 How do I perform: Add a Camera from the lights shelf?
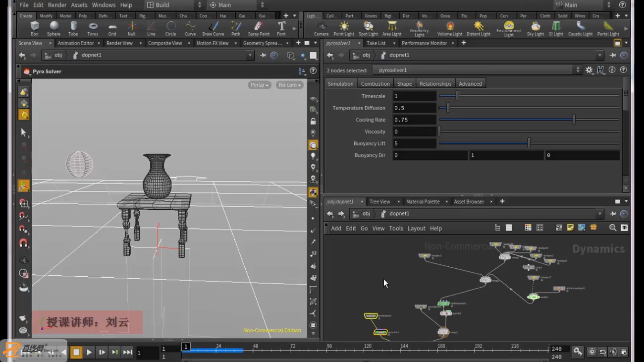pos(322,28)
